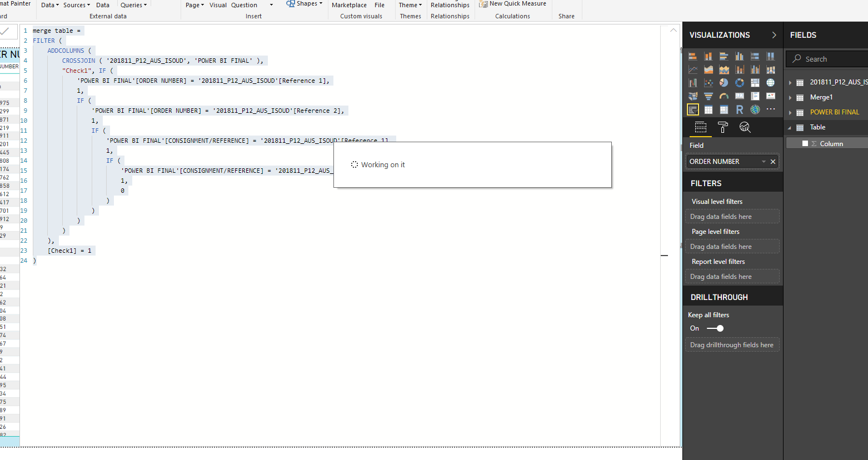Select the Filled map visual

693,96
